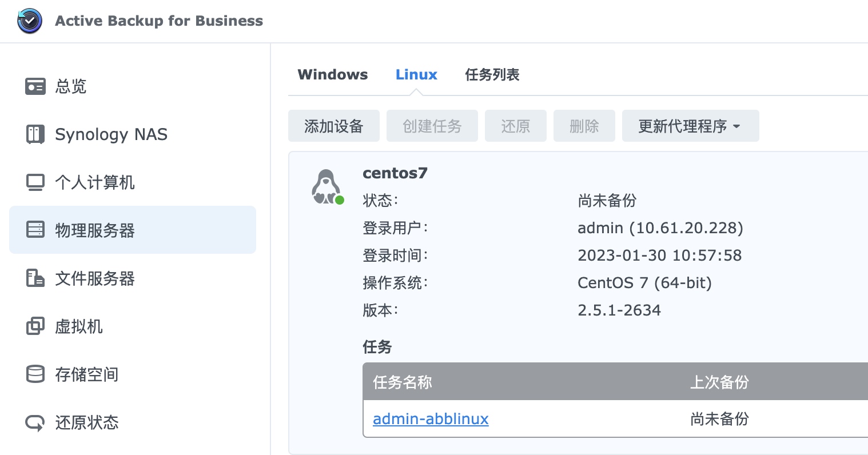Click the 文件服务器 file server icon

tap(35, 278)
